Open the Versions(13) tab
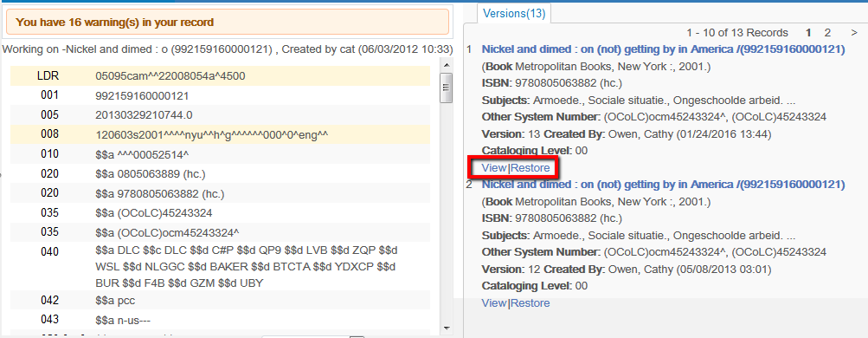 tap(514, 13)
